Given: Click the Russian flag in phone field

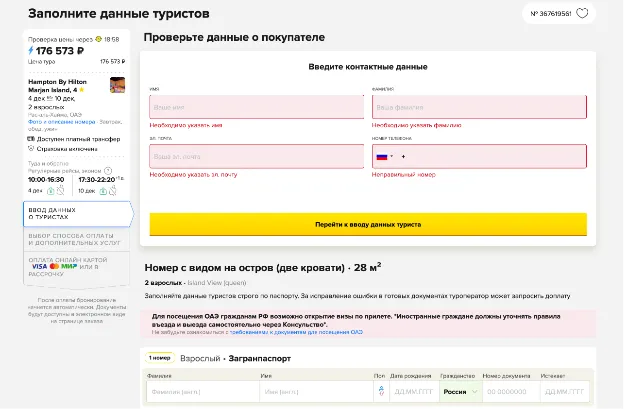Looking at the screenshot, I should [x=381, y=157].
